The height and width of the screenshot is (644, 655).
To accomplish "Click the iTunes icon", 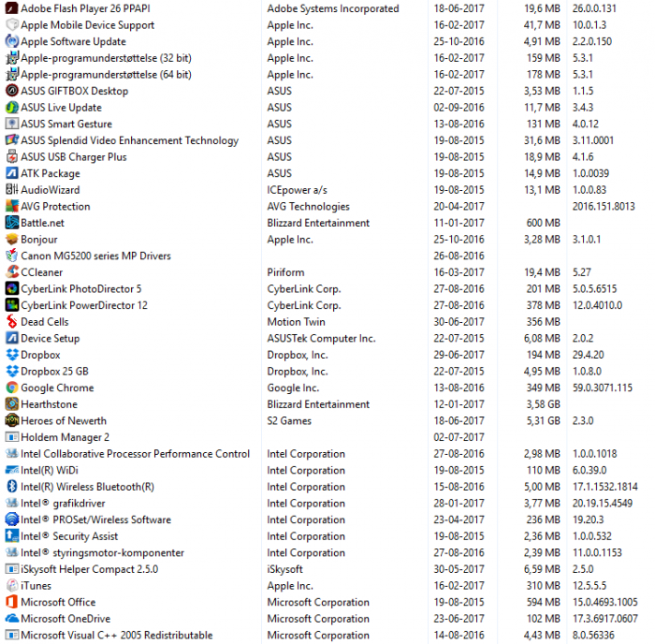I will point(11,585).
